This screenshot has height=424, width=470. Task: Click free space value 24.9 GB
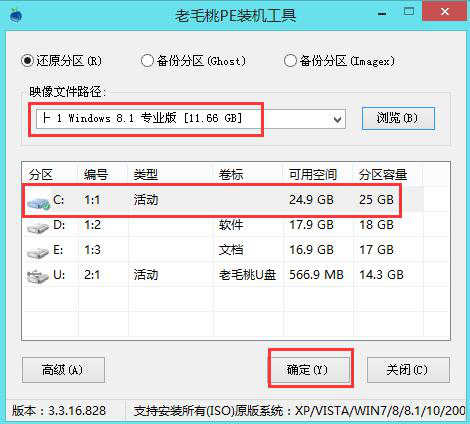pos(311,200)
